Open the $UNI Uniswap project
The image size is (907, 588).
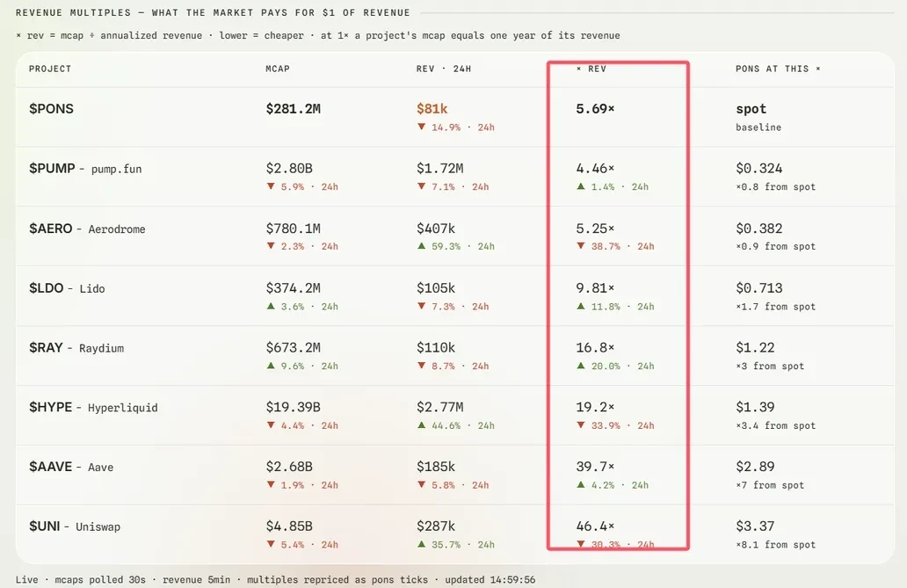455,534
